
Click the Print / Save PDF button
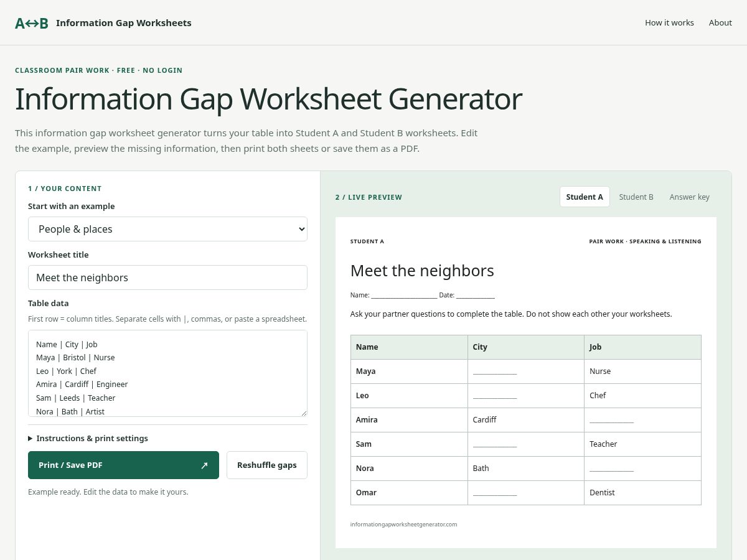(123, 465)
